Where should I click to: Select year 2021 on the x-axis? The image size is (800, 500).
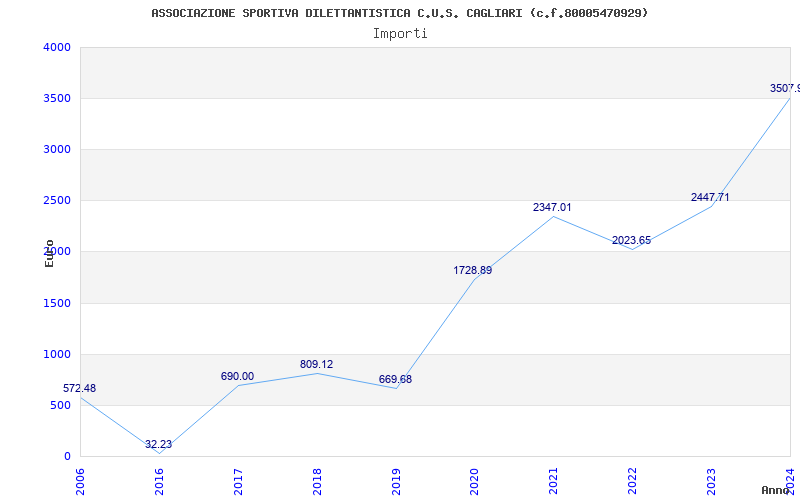[554, 480]
